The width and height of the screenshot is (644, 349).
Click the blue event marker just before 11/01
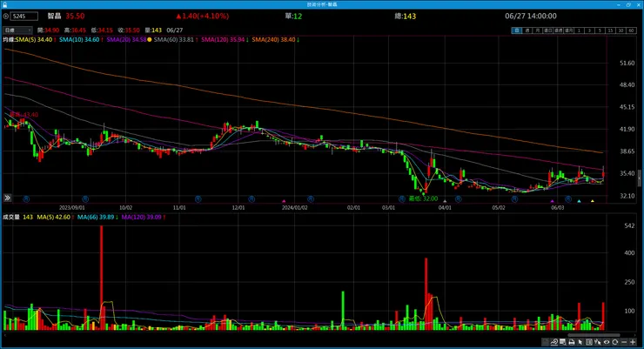point(198,198)
